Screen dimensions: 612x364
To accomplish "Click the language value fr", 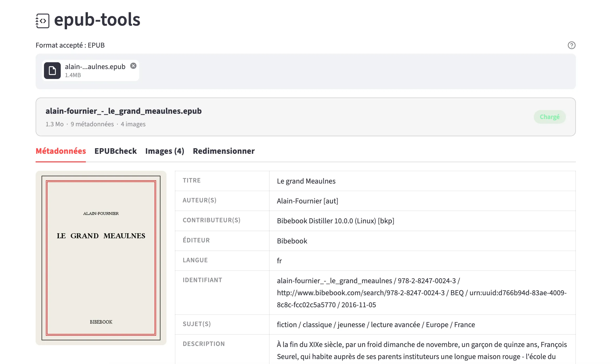I will point(279,261).
